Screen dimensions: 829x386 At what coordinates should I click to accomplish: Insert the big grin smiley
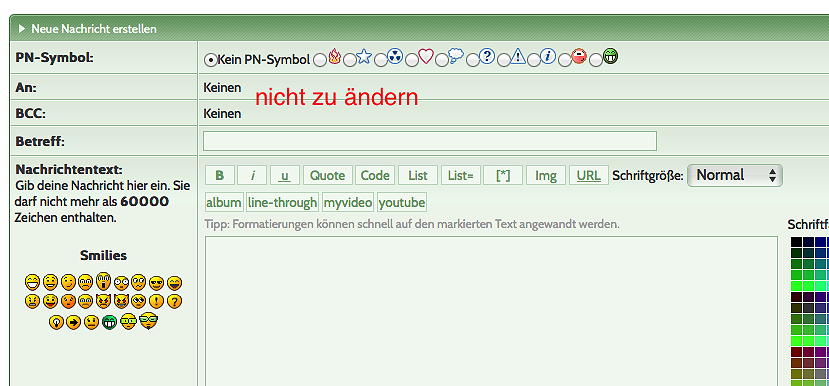(x=32, y=283)
